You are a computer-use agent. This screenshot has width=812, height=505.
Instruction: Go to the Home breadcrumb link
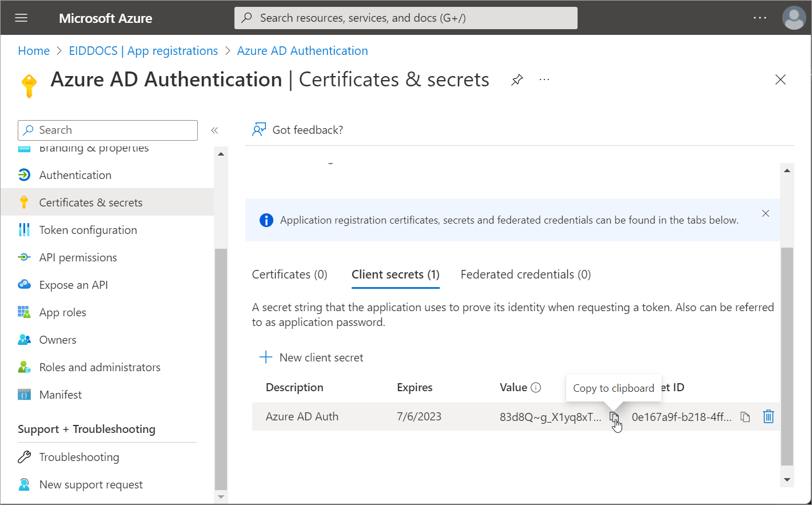point(34,51)
